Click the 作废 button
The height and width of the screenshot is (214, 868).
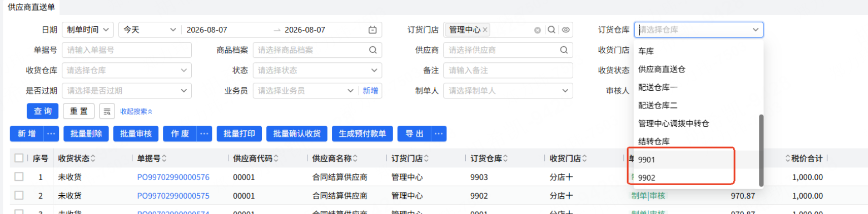(x=180, y=134)
